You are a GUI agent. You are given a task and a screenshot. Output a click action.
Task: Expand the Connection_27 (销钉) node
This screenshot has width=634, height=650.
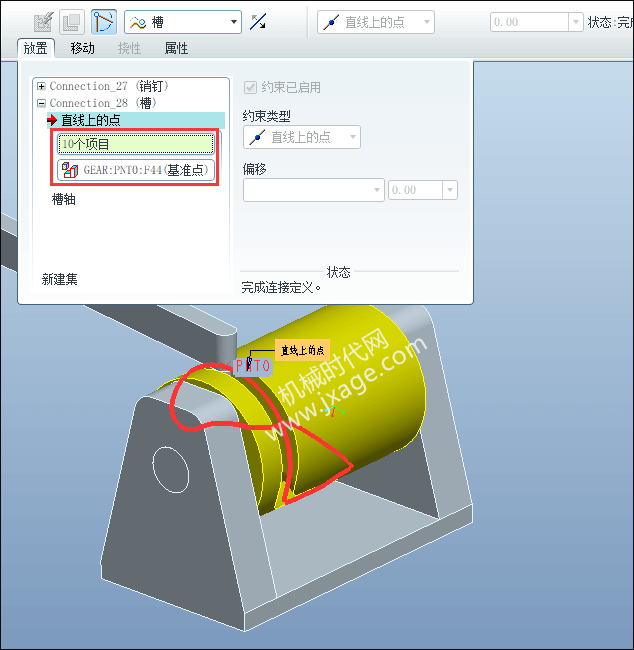click(41, 86)
